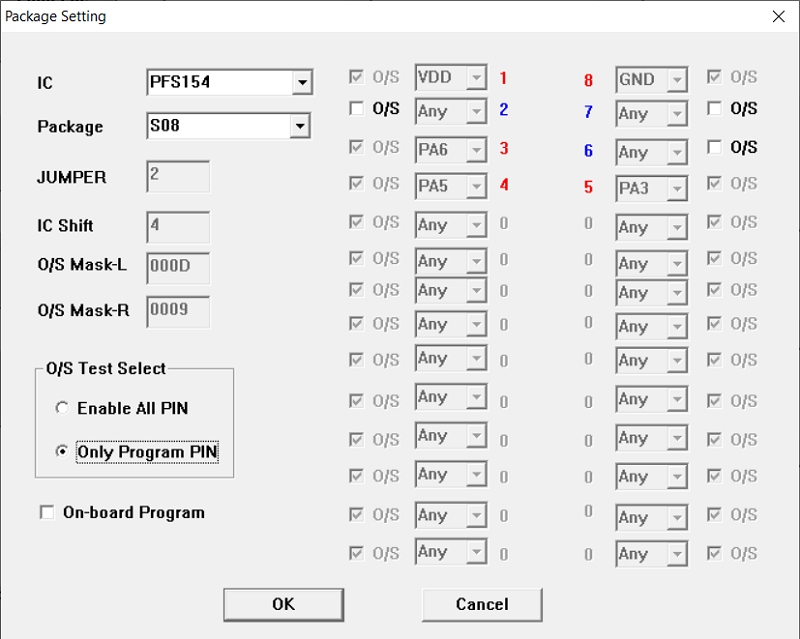Tick the O/S checkbox for pin 7

pyautogui.click(x=715, y=108)
